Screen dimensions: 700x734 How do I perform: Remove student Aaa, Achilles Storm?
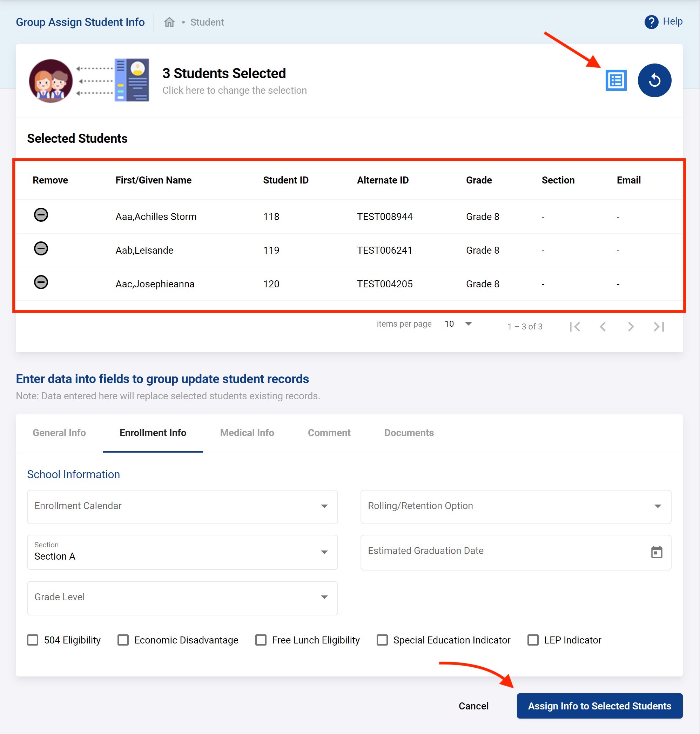click(x=41, y=215)
